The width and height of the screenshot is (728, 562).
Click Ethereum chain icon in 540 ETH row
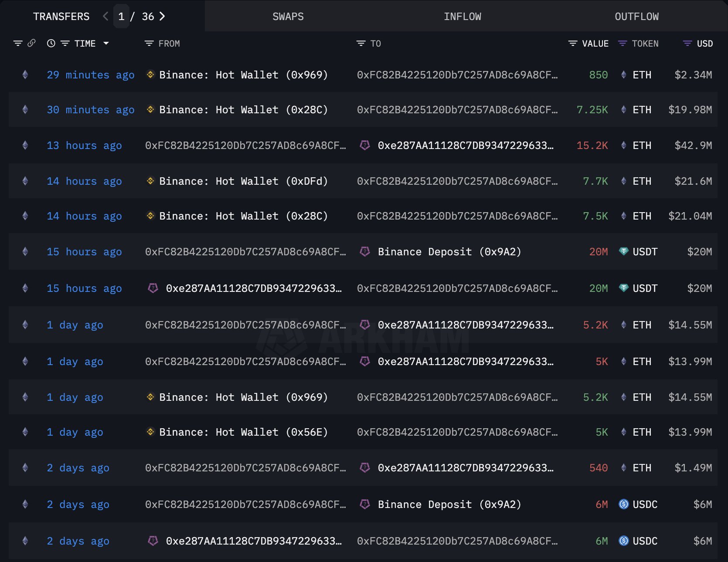coord(25,467)
